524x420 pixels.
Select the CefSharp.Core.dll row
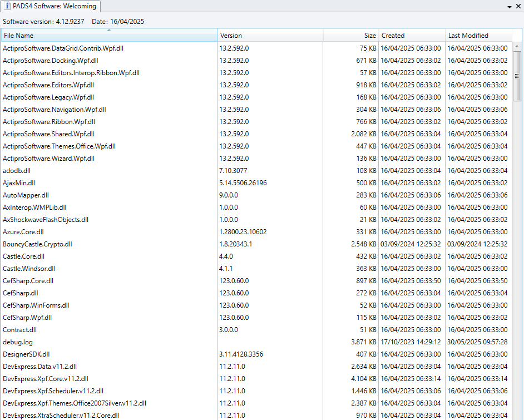(x=256, y=281)
